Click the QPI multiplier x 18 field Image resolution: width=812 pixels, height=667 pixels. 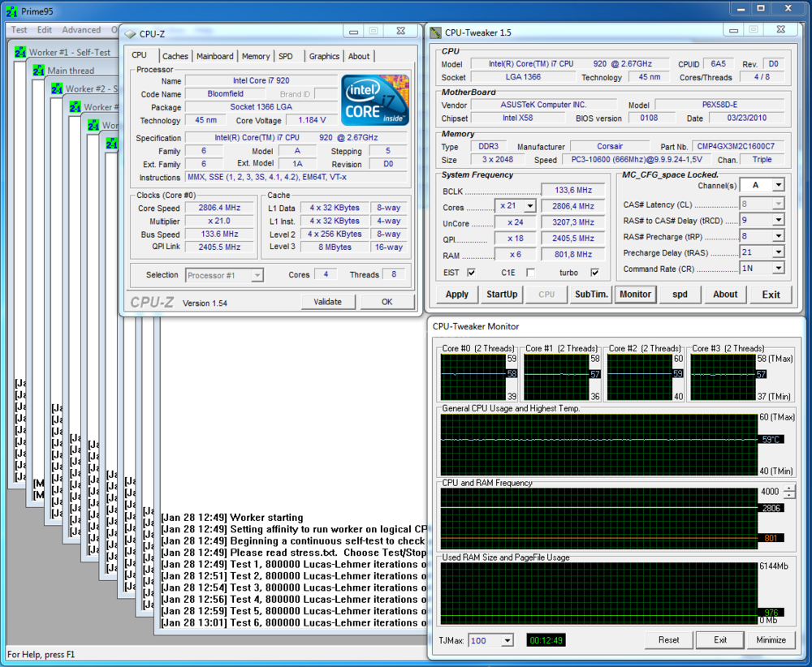point(516,239)
